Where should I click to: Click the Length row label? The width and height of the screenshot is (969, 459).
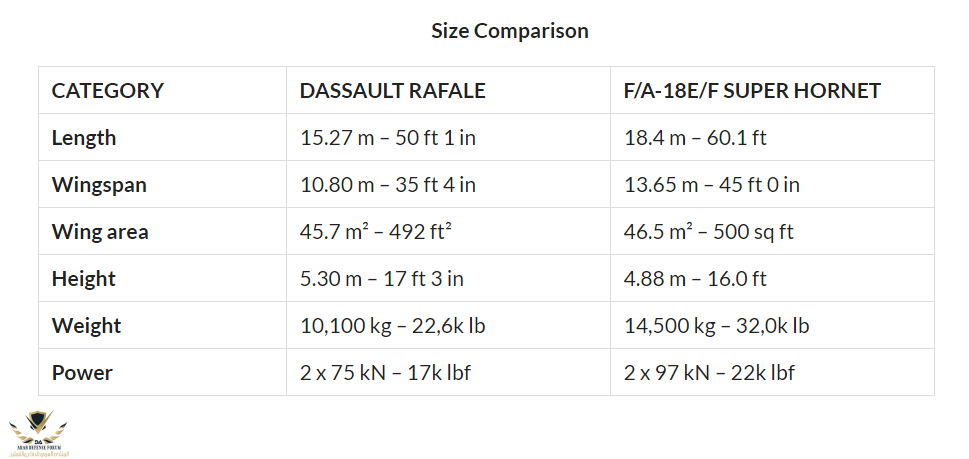tap(84, 138)
